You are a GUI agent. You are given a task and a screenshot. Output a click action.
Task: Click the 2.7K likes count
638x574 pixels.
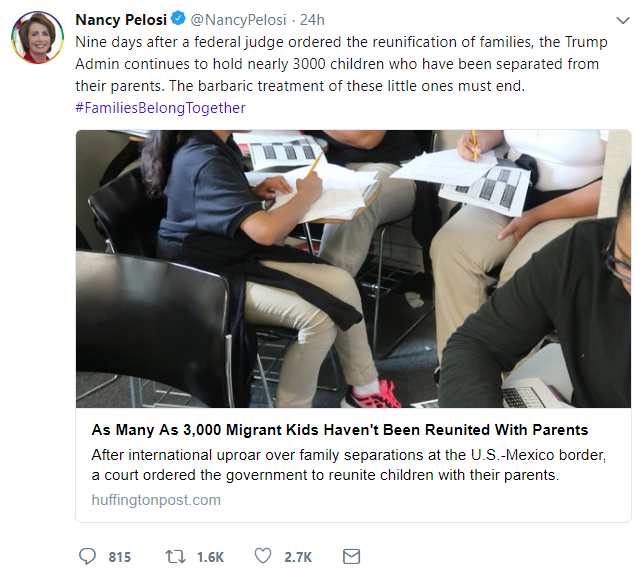tap(298, 557)
